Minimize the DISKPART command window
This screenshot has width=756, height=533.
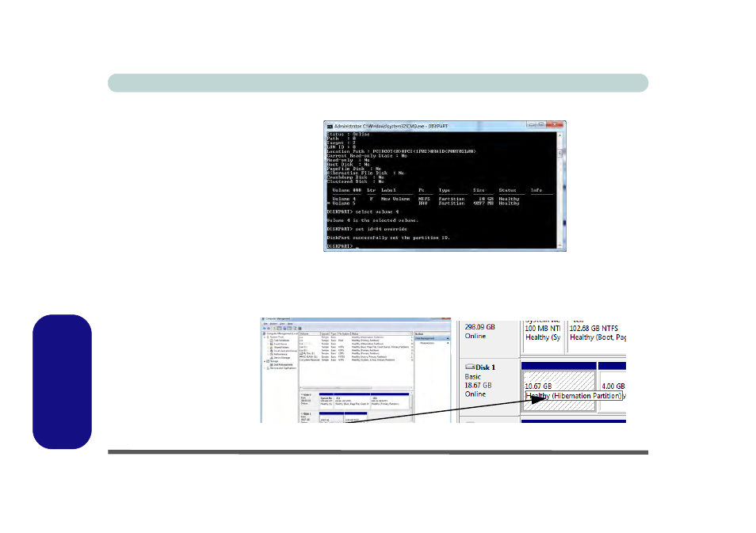point(532,124)
